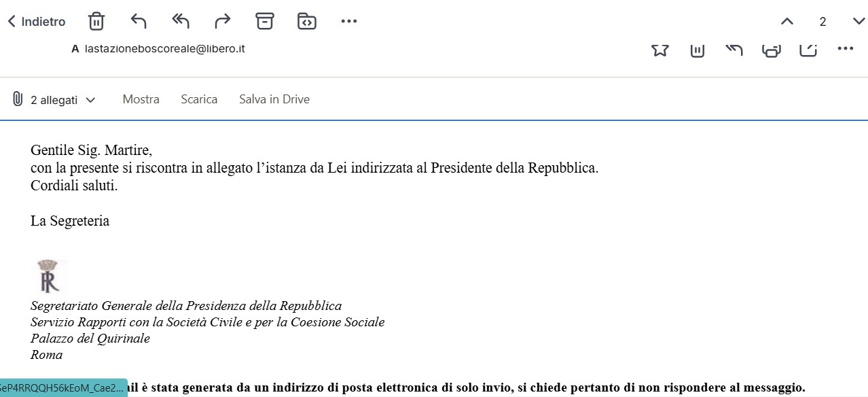Move the message with the folder icon
The height and width of the screenshot is (397, 868).
307,22
